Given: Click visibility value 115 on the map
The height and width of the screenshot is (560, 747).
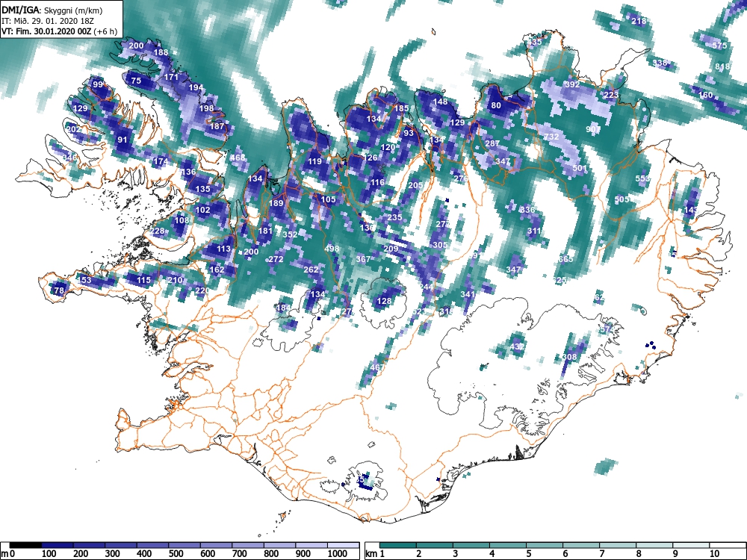Looking at the screenshot, I should (x=143, y=280).
